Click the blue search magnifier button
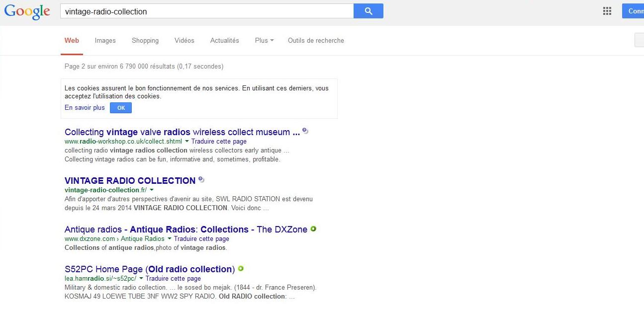Screen dimensions: 644x309 click(368, 11)
